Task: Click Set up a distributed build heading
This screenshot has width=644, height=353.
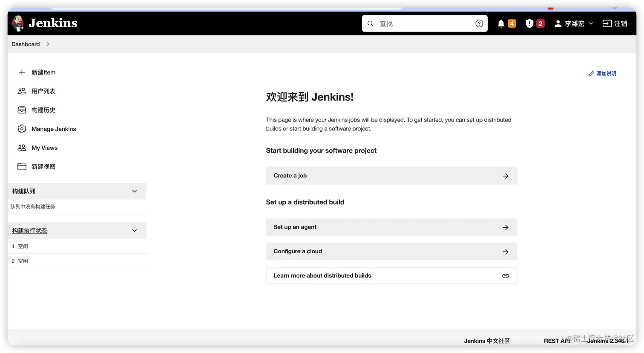Action: tap(305, 202)
